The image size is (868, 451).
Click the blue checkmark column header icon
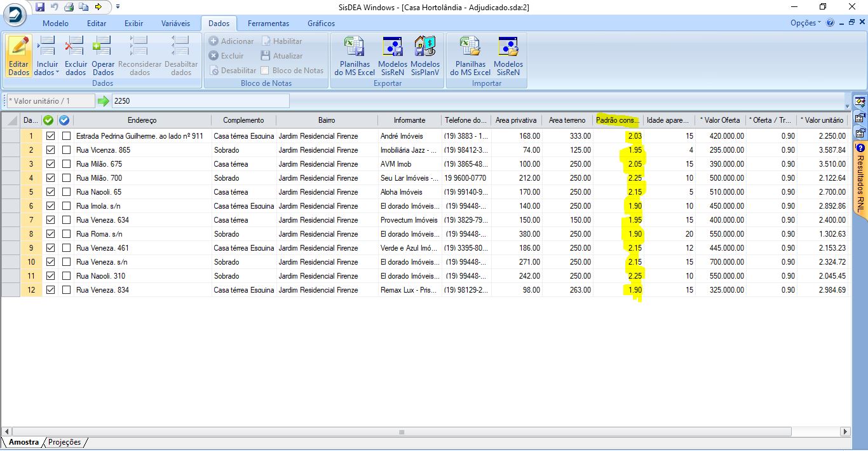(64, 120)
